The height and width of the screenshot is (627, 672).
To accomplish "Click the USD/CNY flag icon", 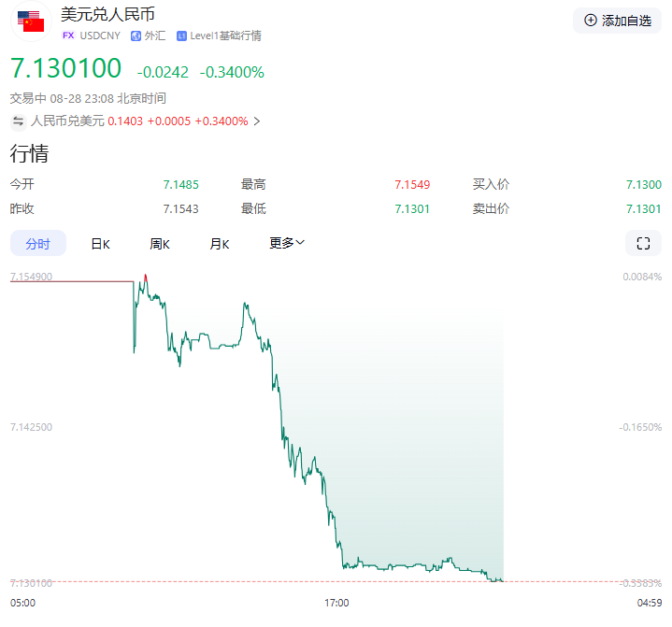I will [31, 21].
